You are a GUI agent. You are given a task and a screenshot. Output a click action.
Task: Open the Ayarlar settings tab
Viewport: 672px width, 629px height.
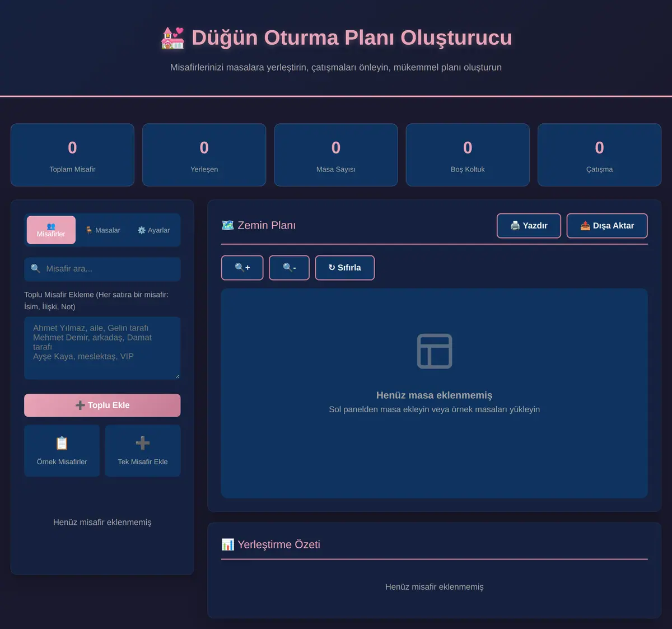[153, 230]
